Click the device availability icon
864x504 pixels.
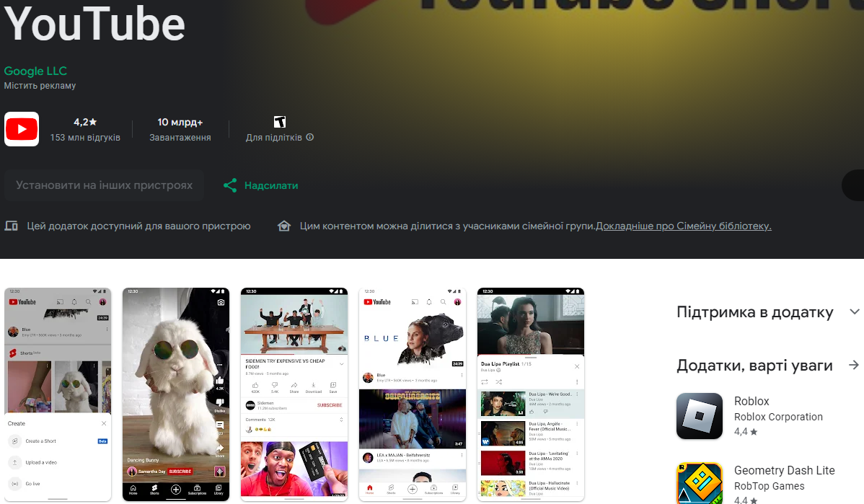[x=11, y=226]
